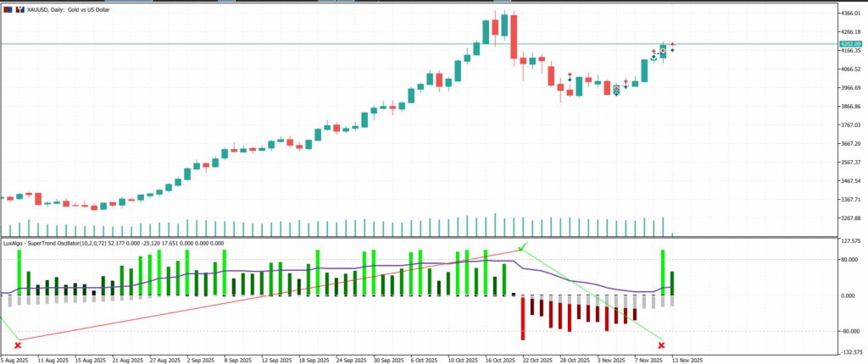Click the tall red candle after October peak
Image resolution: width=868 pixels, height=364 pixels.
[x=514, y=38]
